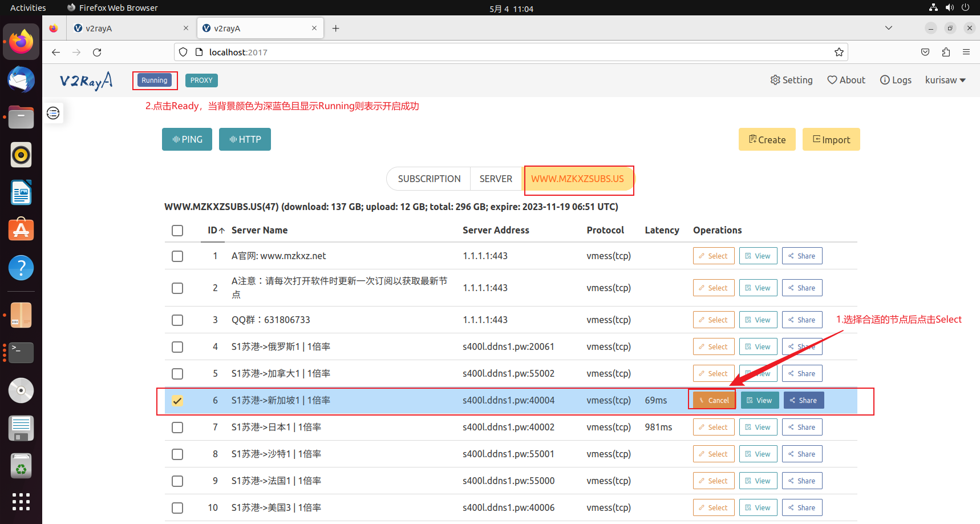Check the 俄罗斯1 server checkbox
Viewport: 980px width, 524px height.
(x=177, y=347)
